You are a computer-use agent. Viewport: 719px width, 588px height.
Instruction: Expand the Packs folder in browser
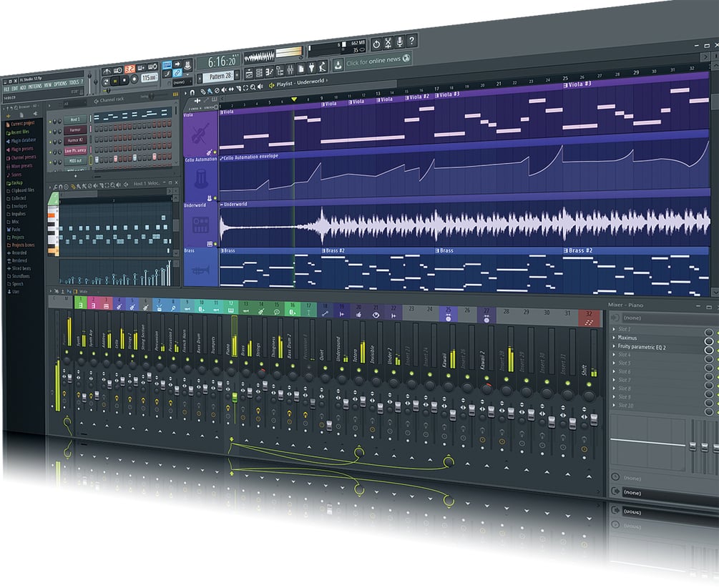pyautogui.click(x=14, y=229)
